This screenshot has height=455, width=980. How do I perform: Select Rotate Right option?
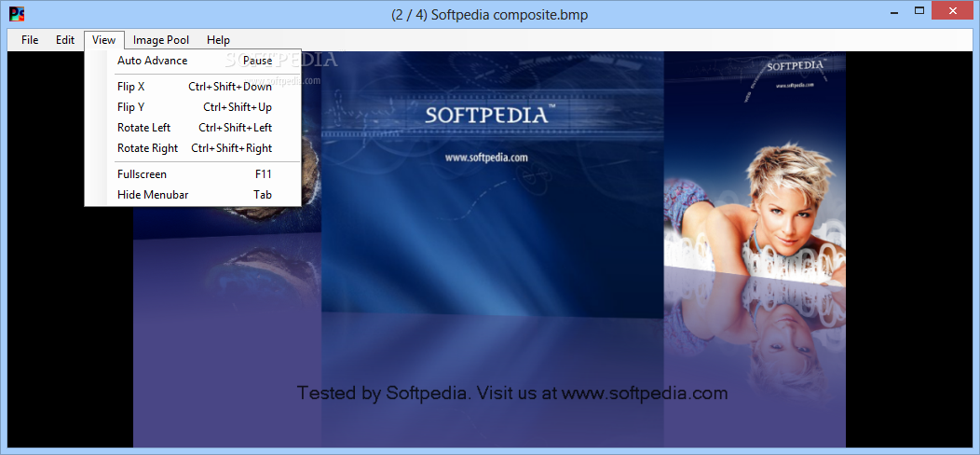coord(193,148)
